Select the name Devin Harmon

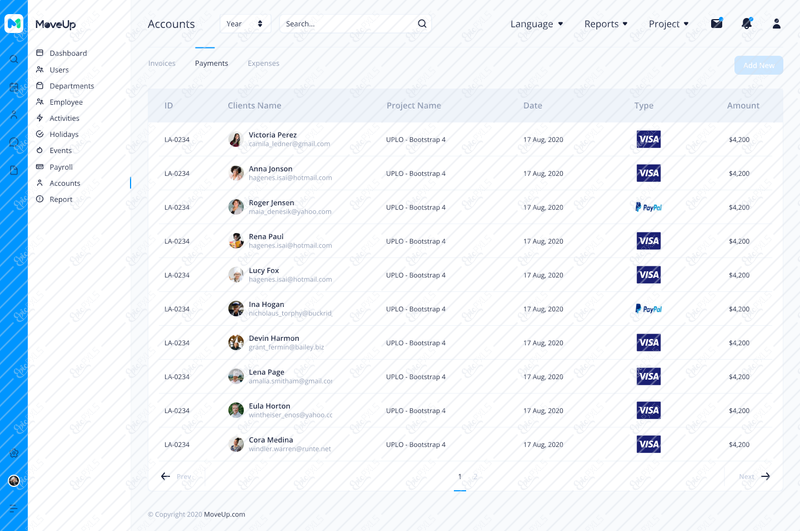tap(274, 338)
